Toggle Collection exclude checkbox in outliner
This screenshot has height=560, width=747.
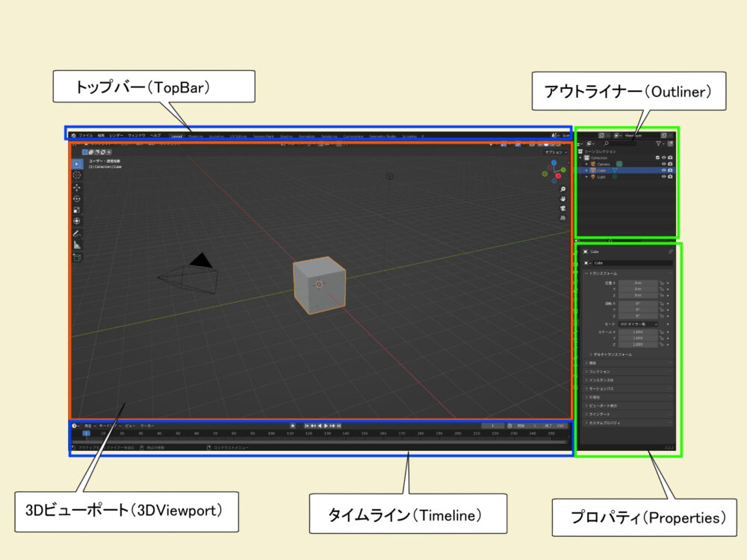pos(657,158)
